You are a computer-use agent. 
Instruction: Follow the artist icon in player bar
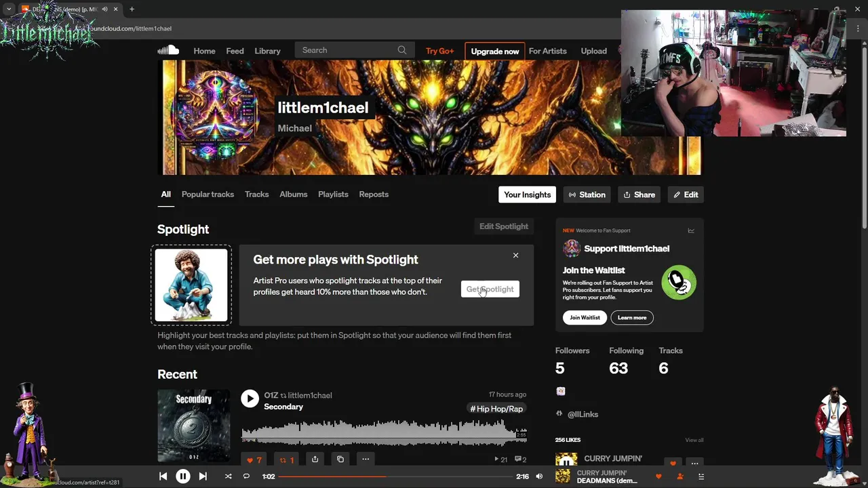click(680, 476)
